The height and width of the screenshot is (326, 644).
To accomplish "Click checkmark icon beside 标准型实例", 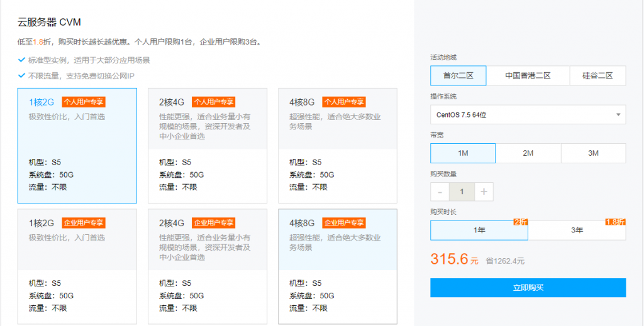I will pos(22,60).
